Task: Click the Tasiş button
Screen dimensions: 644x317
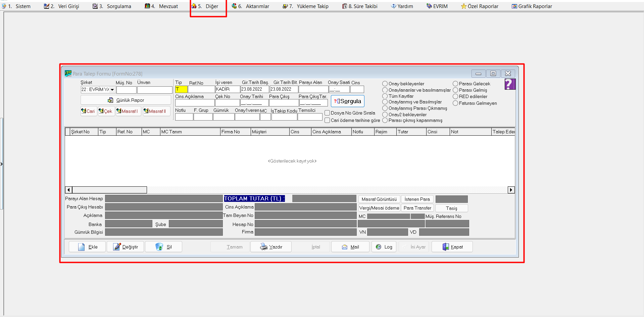Action: coord(451,208)
